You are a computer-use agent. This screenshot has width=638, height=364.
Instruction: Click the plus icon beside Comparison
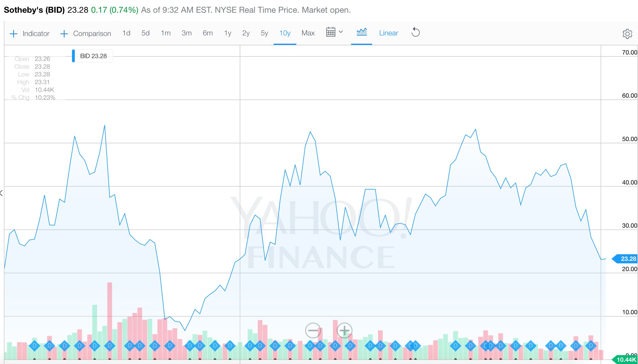pos(64,34)
